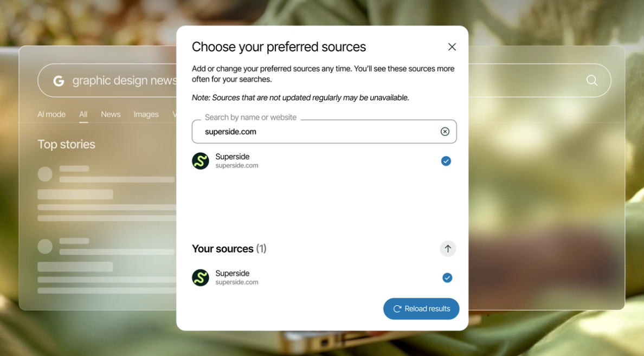Close the preferred sources dialog
644x356 pixels.
[x=452, y=47]
